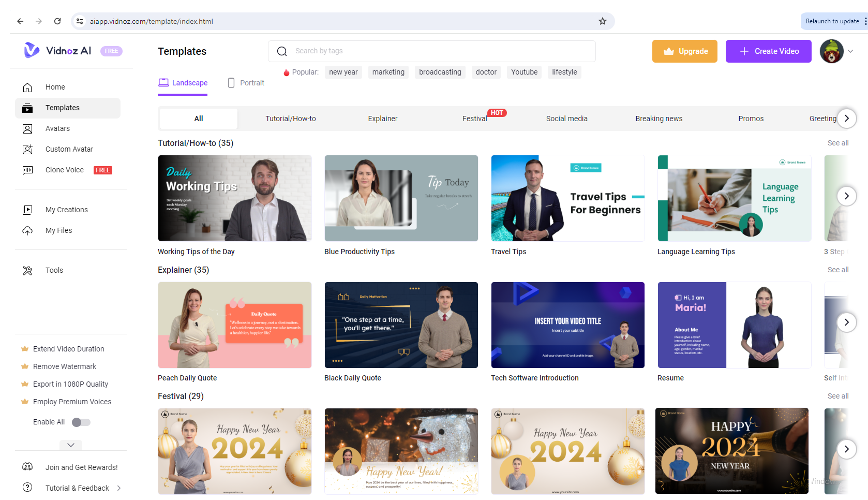Viewport: 868px width, 500px height.
Task: Open the Home section in sidebar
Action: coord(55,87)
